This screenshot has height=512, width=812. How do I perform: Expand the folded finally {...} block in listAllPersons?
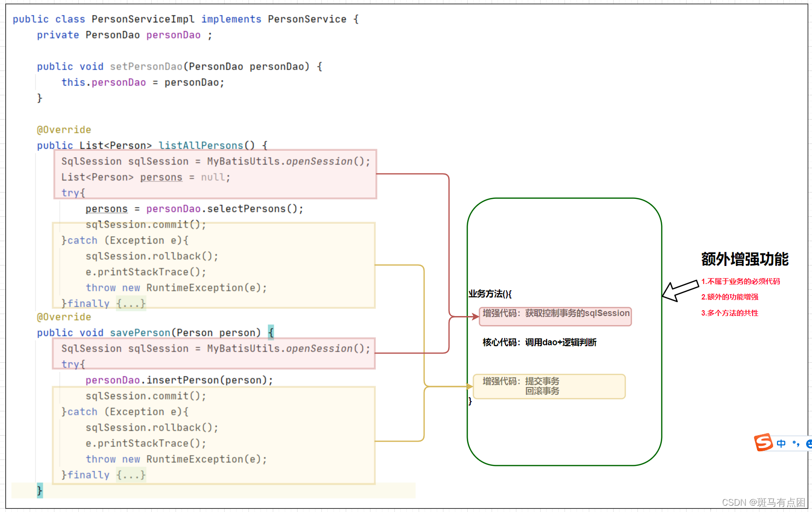[131, 303]
